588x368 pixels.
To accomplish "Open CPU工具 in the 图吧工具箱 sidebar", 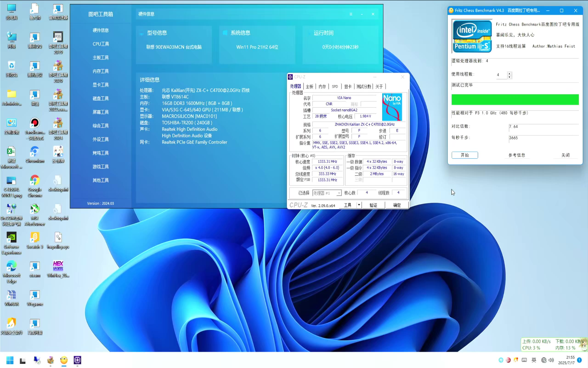I will click(101, 44).
